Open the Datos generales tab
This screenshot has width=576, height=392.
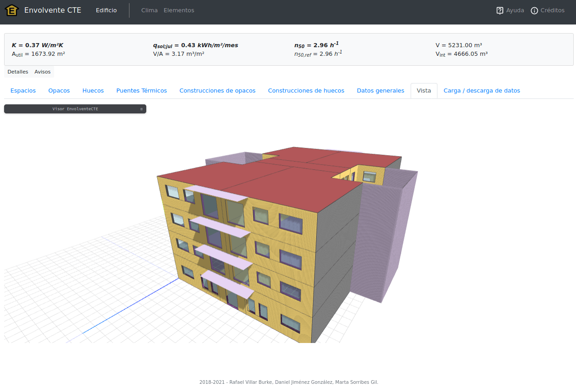pyautogui.click(x=380, y=91)
